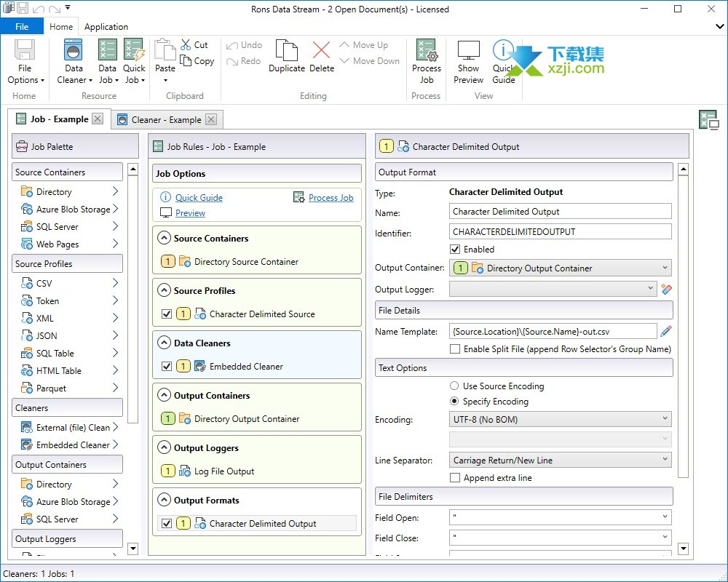The width and height of the screenshot is (728, 582).
Task: Open the Output Container dropdown
Action: coord(561,268)
